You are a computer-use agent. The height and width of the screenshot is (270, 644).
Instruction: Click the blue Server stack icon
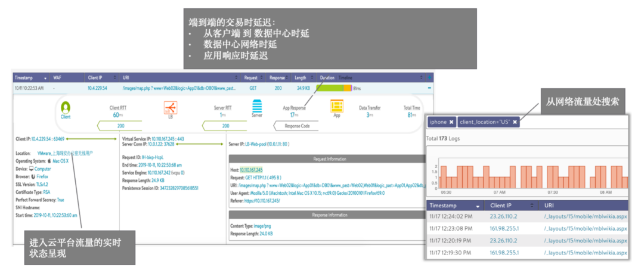click(x=256, y=106)
